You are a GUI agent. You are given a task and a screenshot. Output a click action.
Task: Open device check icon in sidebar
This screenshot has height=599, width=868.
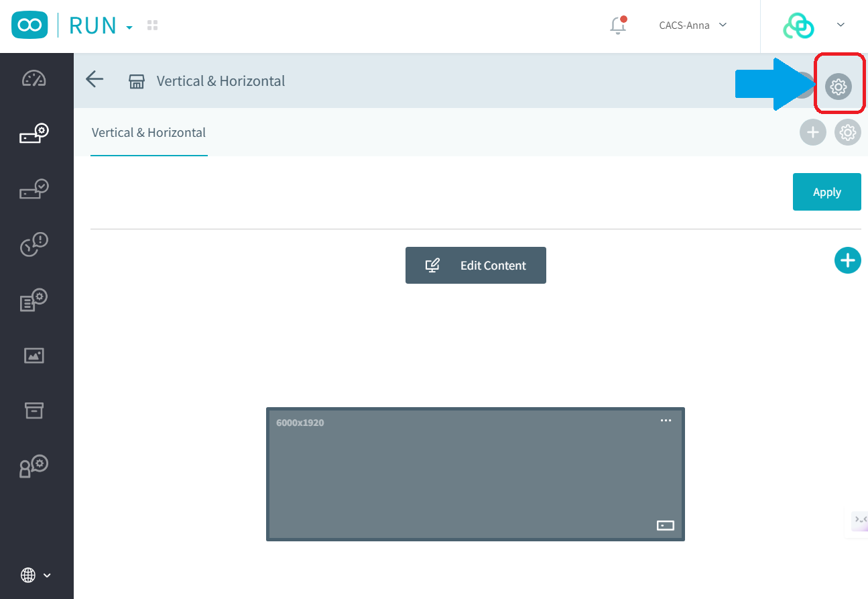point(34,189)
